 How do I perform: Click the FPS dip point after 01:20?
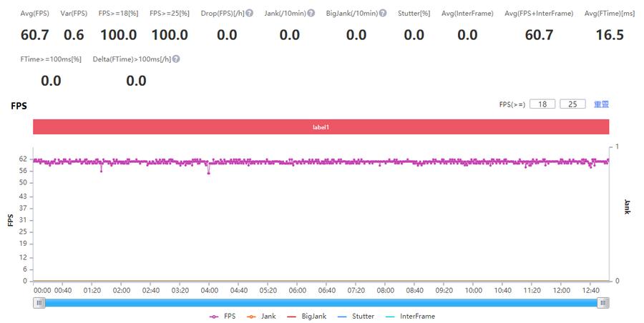[x=101, y=171]
